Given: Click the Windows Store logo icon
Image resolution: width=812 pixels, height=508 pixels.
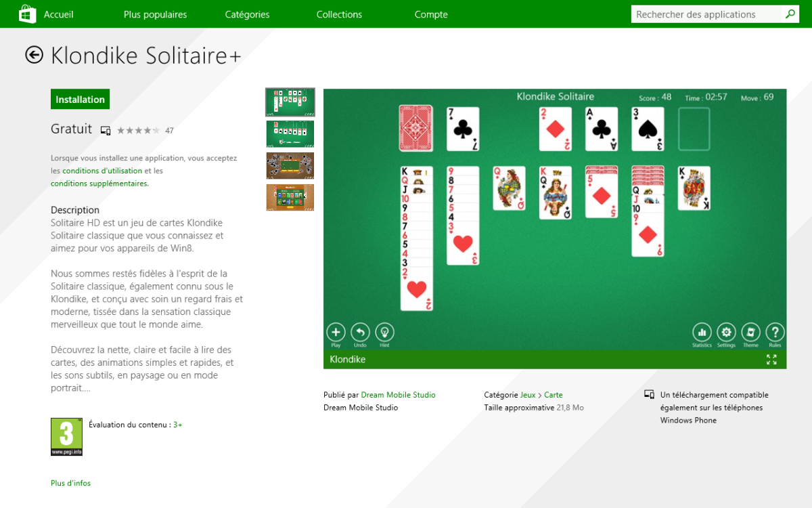Looking at the screenshot, I should coord(28,14).
